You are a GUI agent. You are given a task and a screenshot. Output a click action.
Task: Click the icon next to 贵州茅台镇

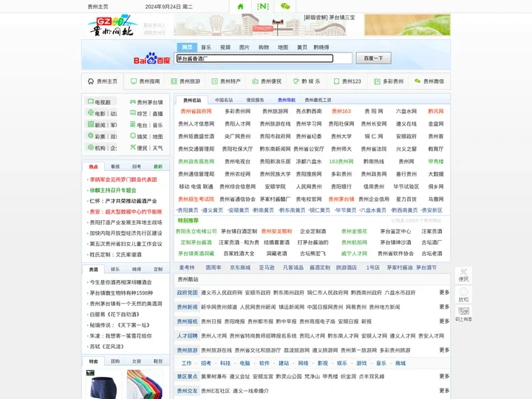tap(133, 102)
